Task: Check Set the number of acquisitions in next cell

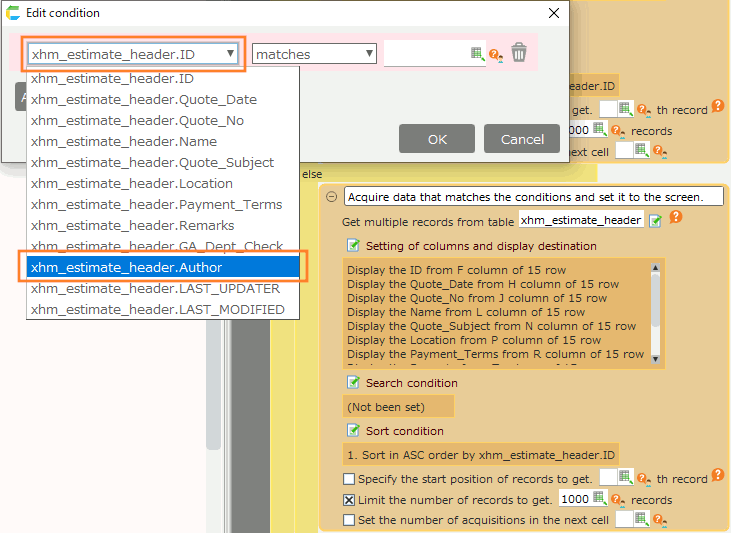Action: (349, 520)
